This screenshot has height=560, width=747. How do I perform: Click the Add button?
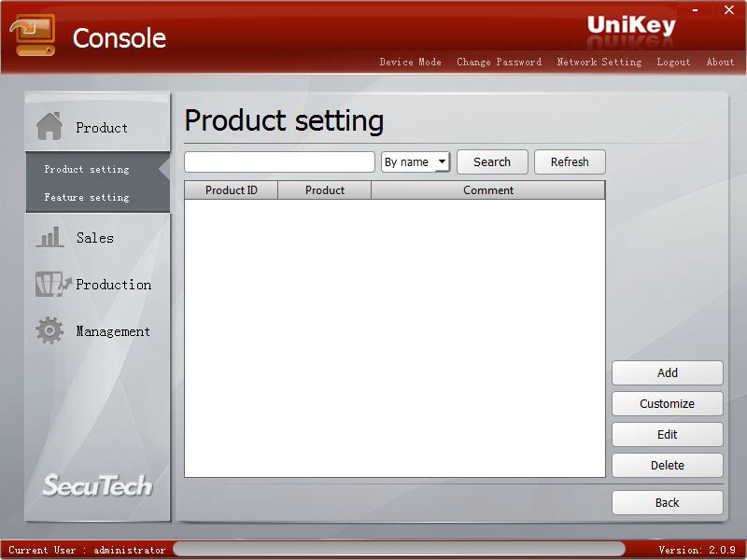pyautogui.click(x=668, y=372)
